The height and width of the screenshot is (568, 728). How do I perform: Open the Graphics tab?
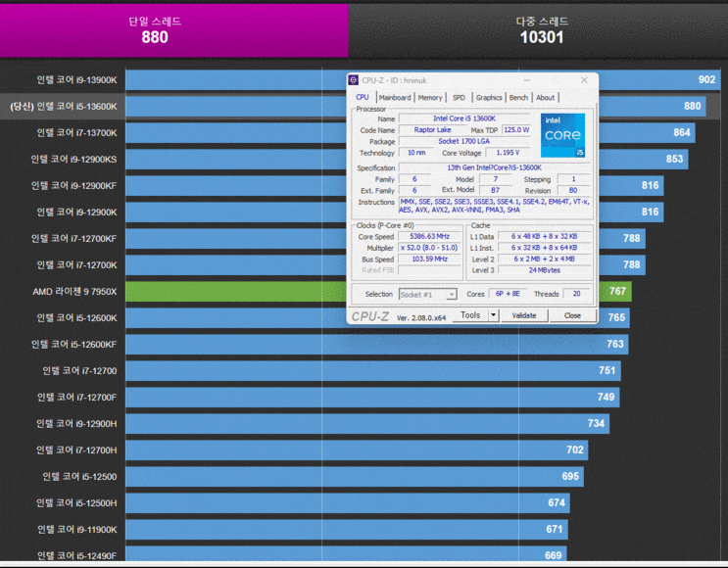click(x=489, y=98)
